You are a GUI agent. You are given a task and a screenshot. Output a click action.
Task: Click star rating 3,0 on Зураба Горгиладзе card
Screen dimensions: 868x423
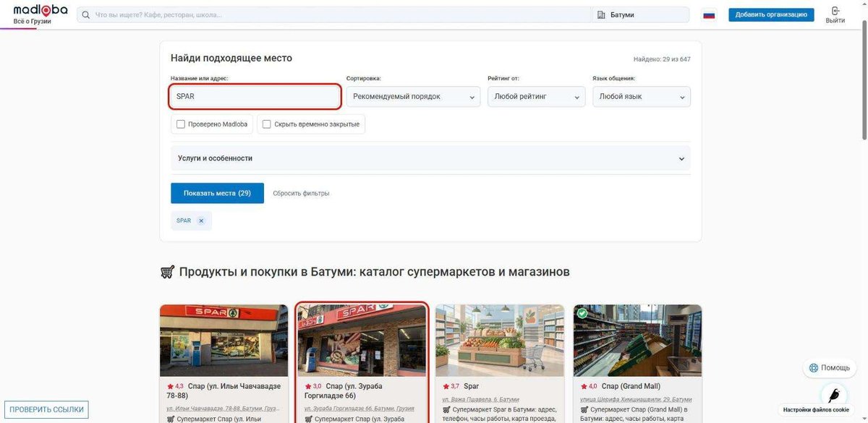click(313, 386)
